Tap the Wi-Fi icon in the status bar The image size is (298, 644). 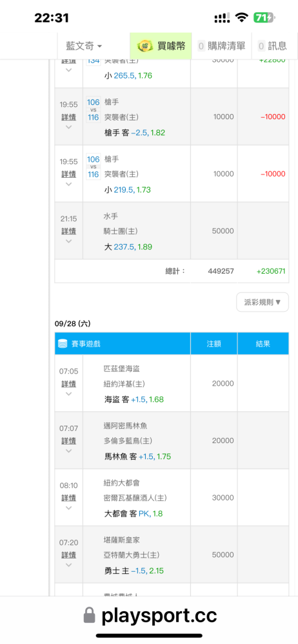tap(242, 17)
